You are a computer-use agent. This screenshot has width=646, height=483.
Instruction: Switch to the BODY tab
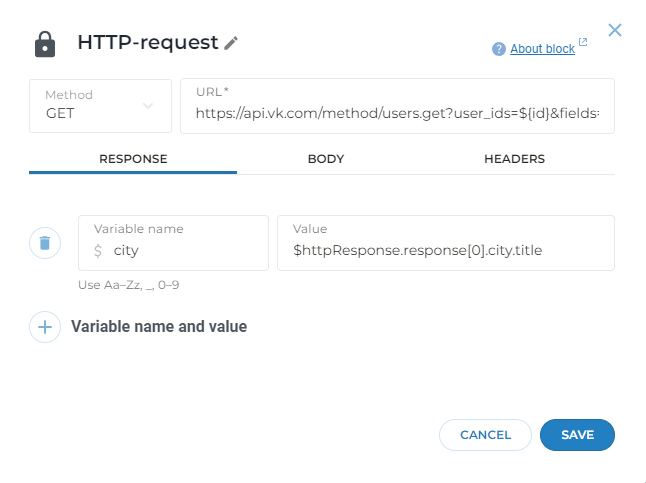coord(326,159)
